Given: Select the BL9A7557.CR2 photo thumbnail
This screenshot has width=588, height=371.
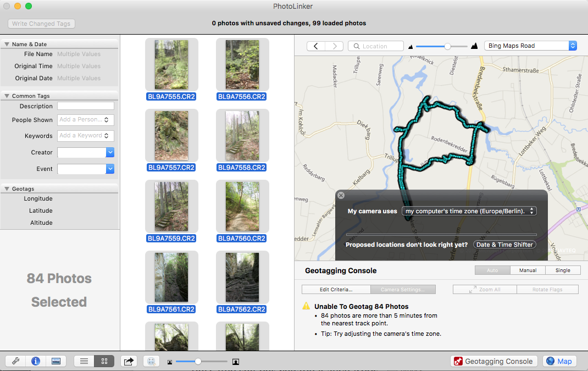Looking at the screenshot, I should click(171, 135).
